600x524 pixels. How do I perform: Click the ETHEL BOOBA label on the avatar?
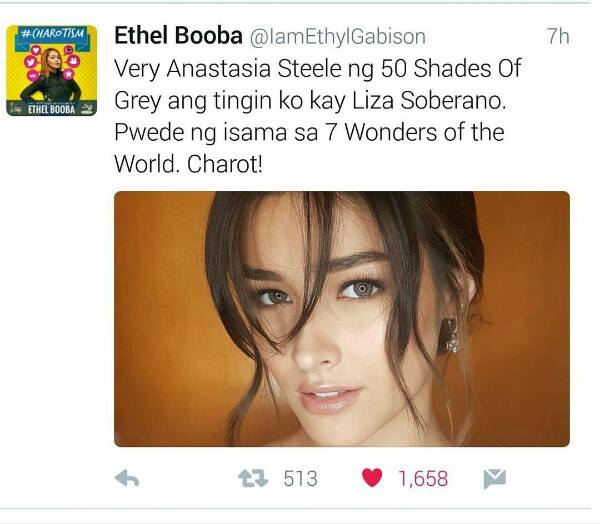pos(52,109)
